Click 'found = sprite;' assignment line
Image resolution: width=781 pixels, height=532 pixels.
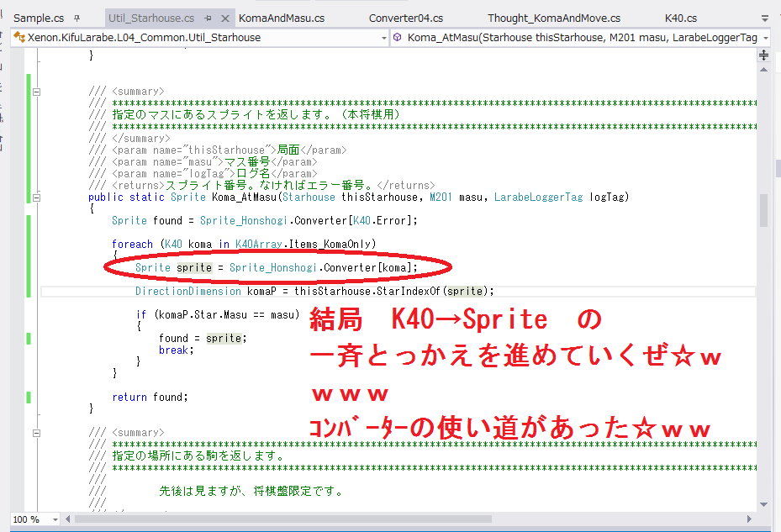[x=203, y=338]
